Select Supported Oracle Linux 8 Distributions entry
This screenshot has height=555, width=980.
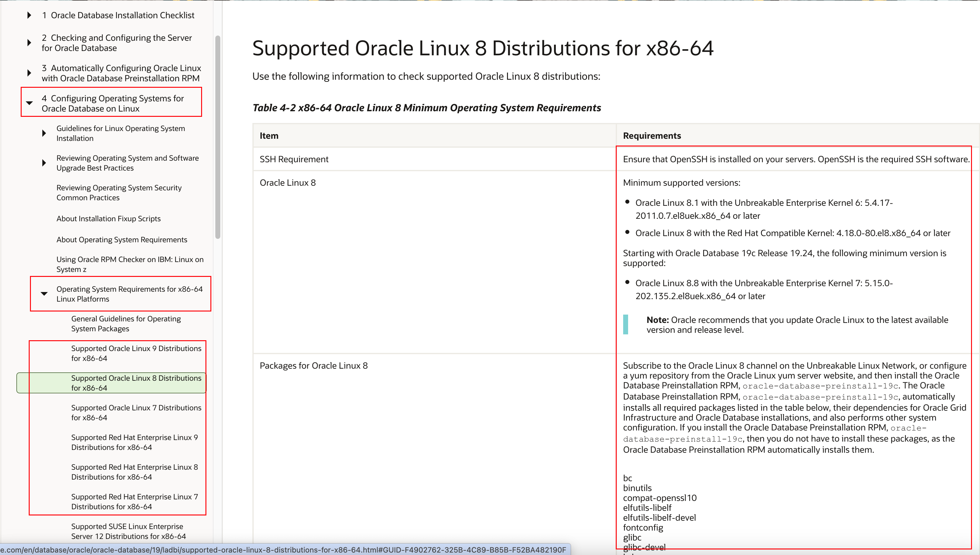coord(136,383)
